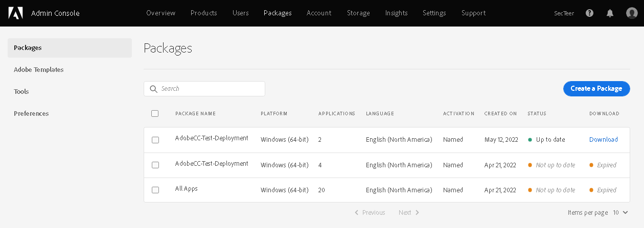Viewport: 644px width, 228px height.
Task: Click the orange Expired dot for All Apps
Action: (x=591, y=190)
